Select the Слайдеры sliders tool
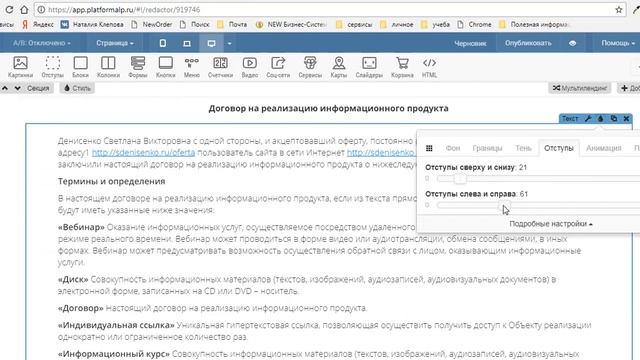The image size is (640, 360). [369, 67]
